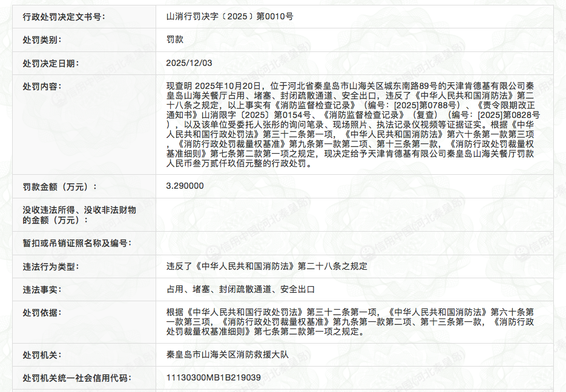
Task: Click the 违法事实 label
Action: (42, 289)
